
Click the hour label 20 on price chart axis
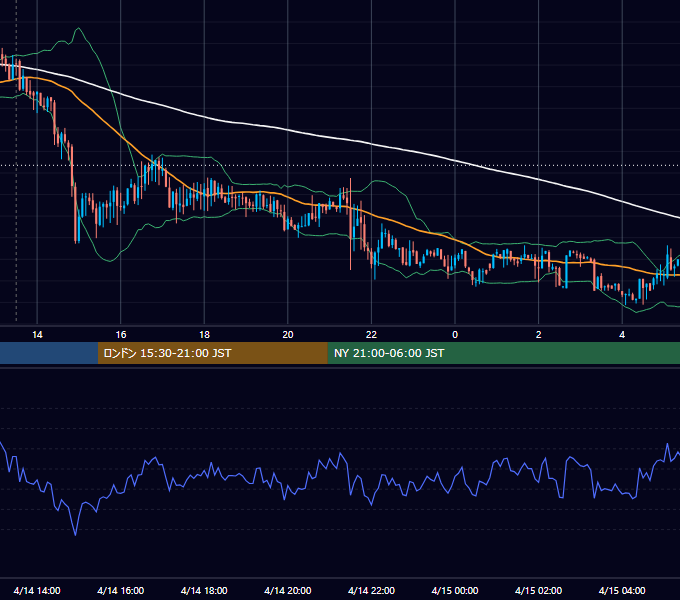tap(288, 335)
